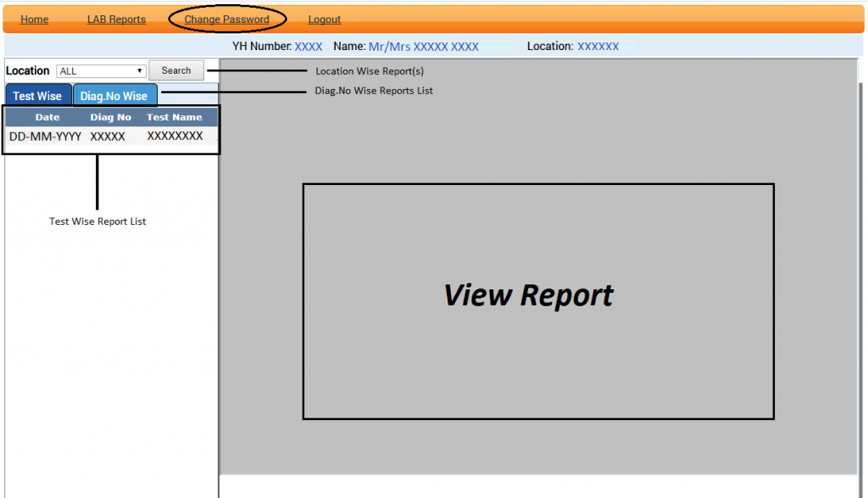Click the Test Name column header
Viewport: 868px width, 498px height.
tap(175, 117)
